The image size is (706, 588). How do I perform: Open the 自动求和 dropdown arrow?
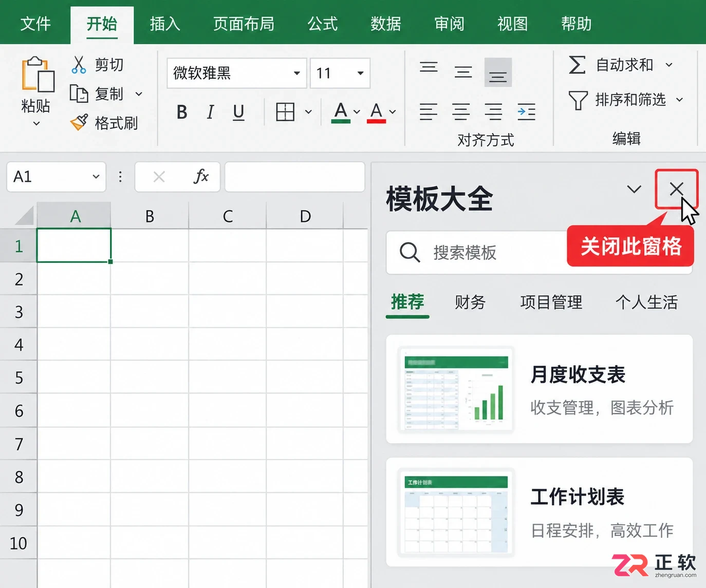pyautogui.click(x=669, y=65)
